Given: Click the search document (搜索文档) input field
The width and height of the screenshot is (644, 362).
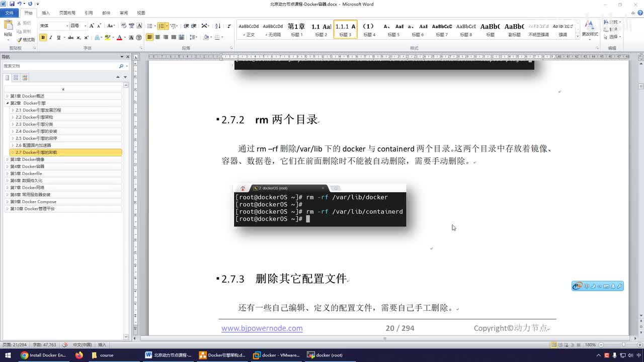Looking at the screenshot, I should 60,66.
